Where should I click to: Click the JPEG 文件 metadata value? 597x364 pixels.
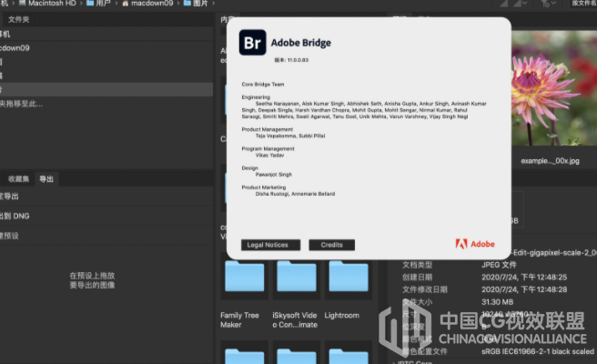tap(499, 265)
